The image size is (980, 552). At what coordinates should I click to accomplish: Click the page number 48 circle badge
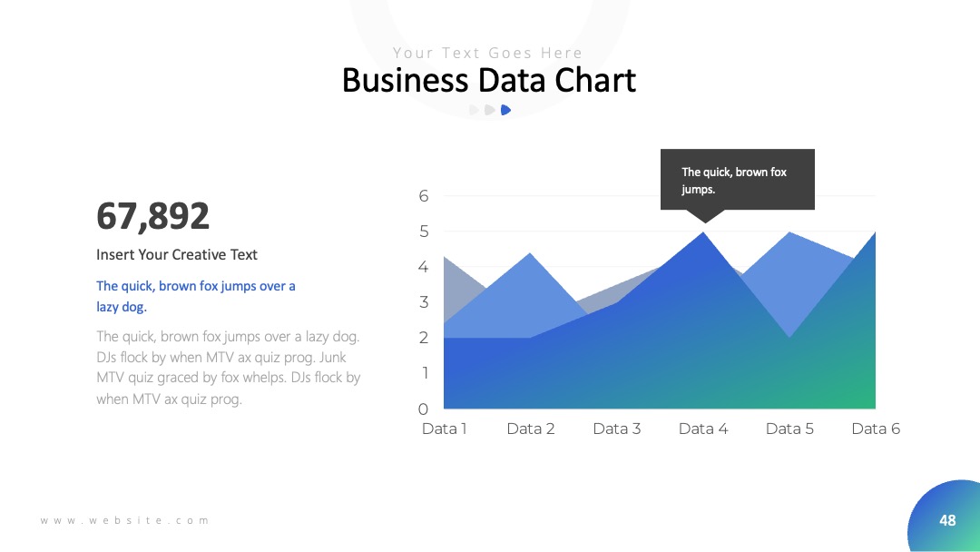pos(945,517)
